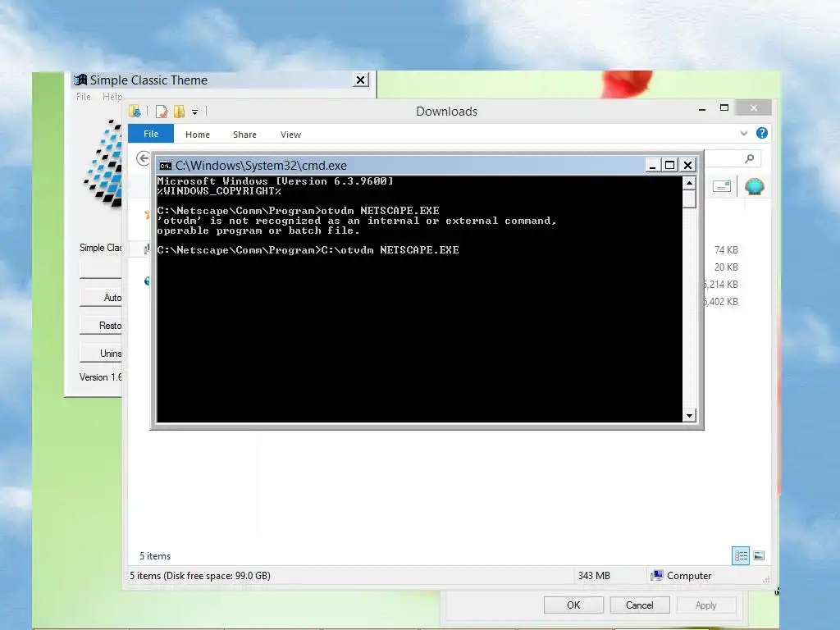The height and width of the screenshot is (630, 840).
Task: Click the New folder quick access icon
Action: tap(179, 112)
